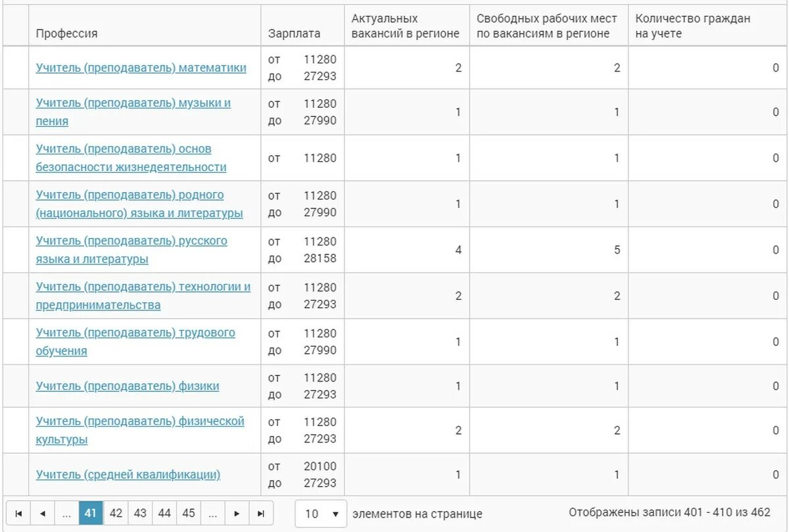Switch to page 44

coord(164,514)
